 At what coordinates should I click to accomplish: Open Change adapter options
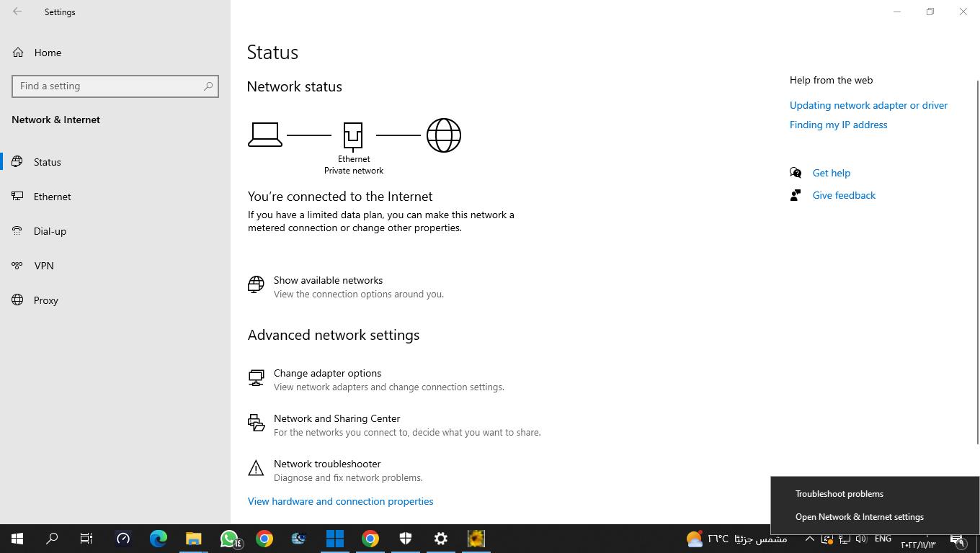coord(327,373)
